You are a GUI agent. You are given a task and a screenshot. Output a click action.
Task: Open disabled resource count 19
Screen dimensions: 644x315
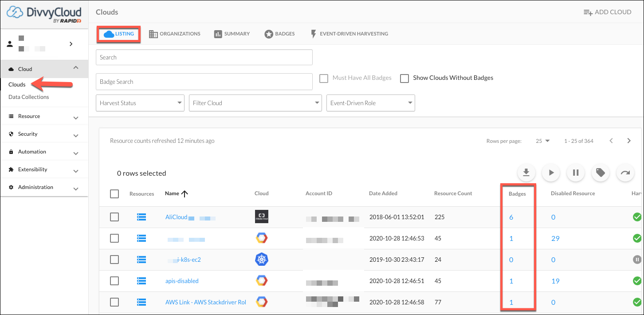[555, 281]
